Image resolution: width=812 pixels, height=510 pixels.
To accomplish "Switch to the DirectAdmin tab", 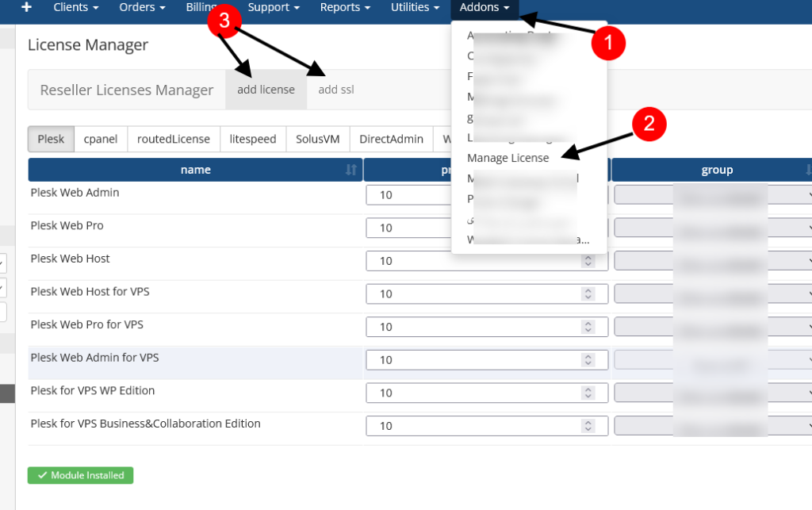I will (x=391, y=140).
